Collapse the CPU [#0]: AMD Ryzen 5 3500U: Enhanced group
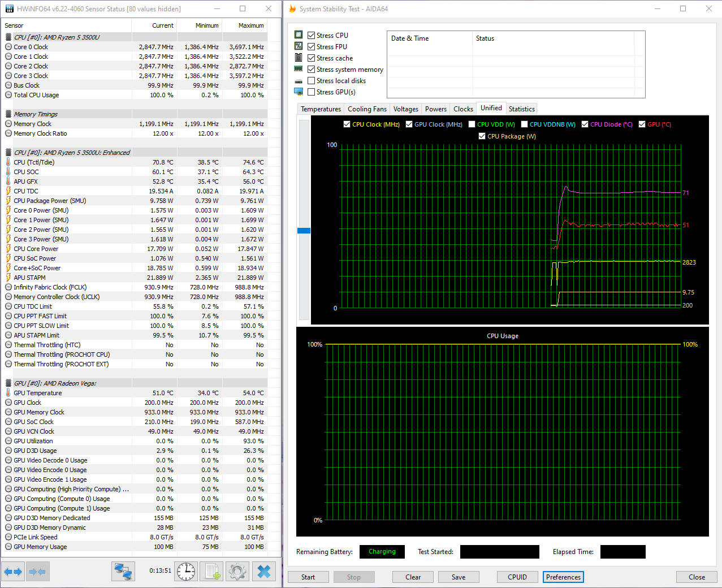Image resolution: width=722 pixels, height=588 pixels. (x=72, y=153)
